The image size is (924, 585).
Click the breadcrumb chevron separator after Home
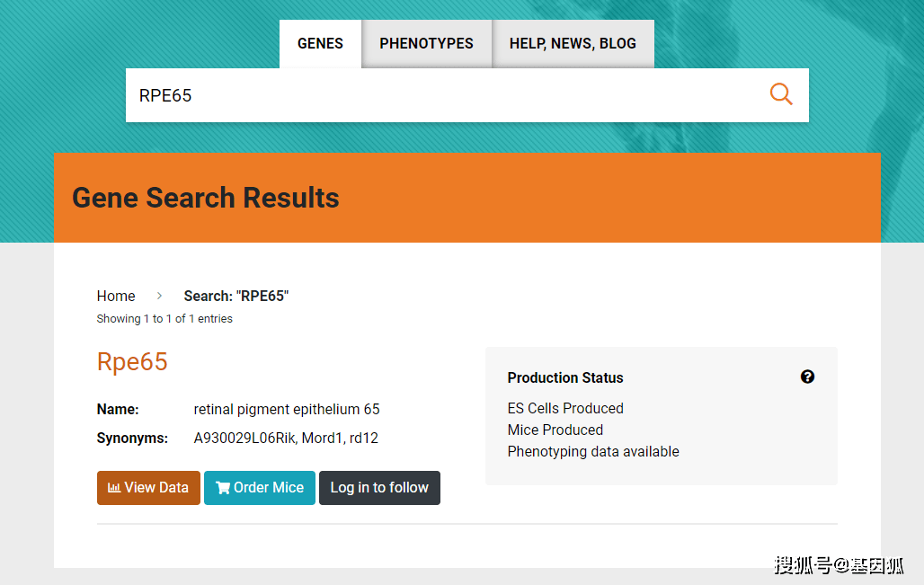159,296
